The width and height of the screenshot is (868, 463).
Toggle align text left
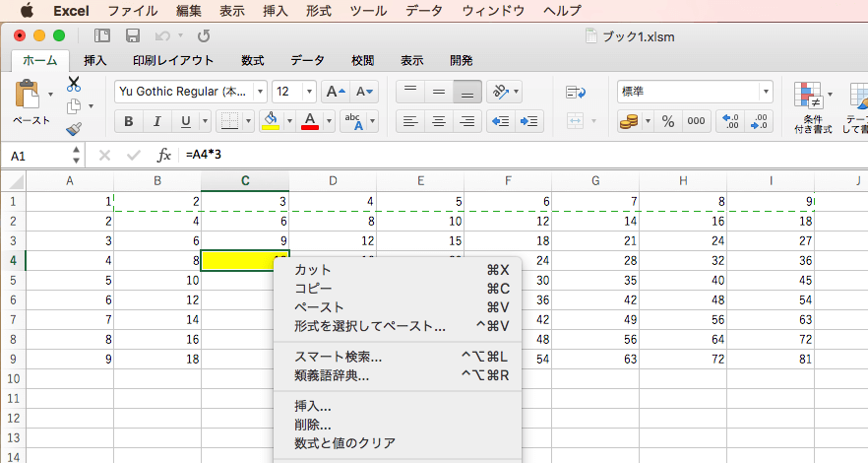[x=410, y=121]
